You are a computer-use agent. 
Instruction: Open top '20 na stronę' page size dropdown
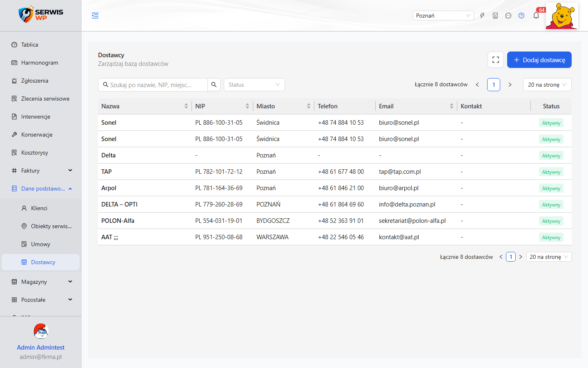click(x=547, y=85)
